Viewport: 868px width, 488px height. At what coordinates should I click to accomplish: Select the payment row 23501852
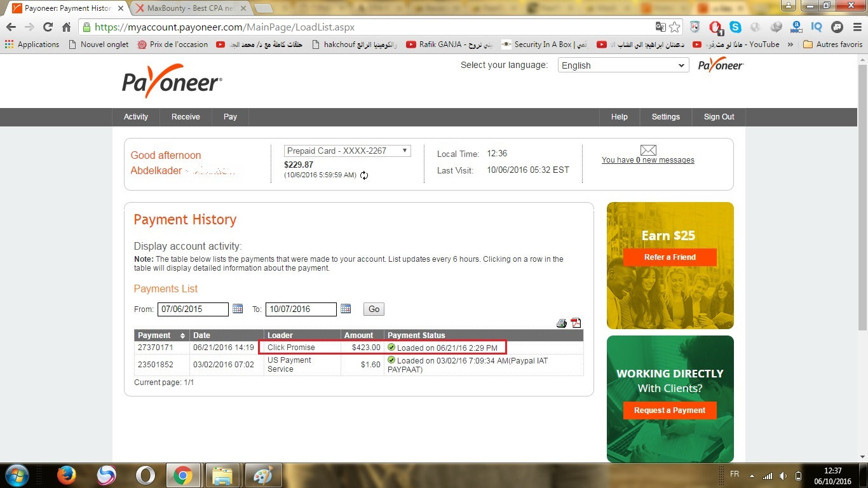[x=359, y=365]
